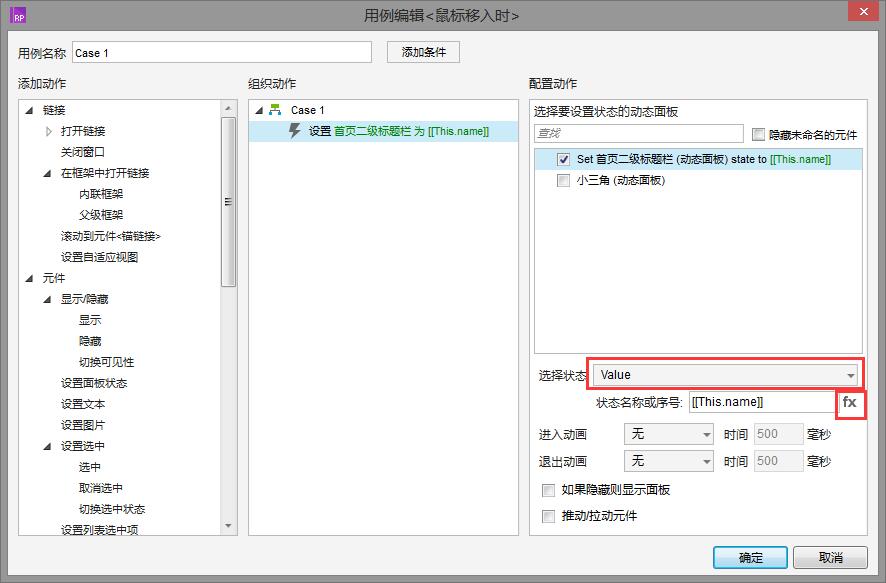Select the 设置列表选中项 action

[x=99, y=529]
